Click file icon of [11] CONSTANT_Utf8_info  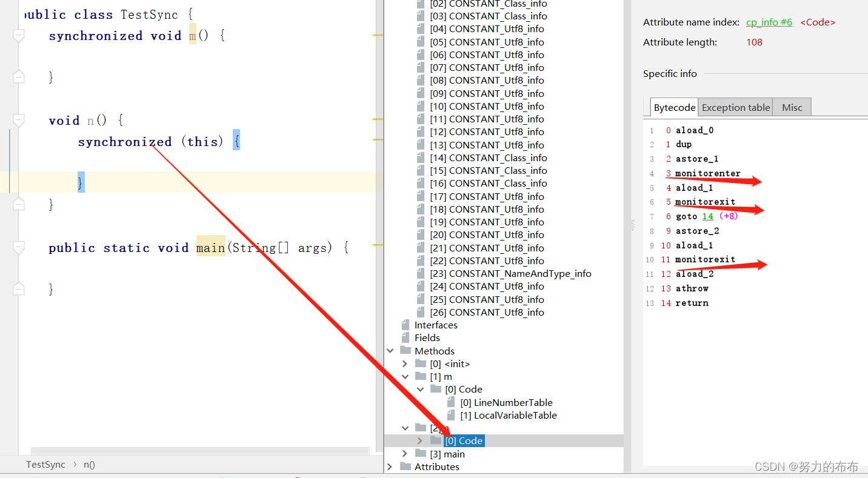(x=421, y=119)
